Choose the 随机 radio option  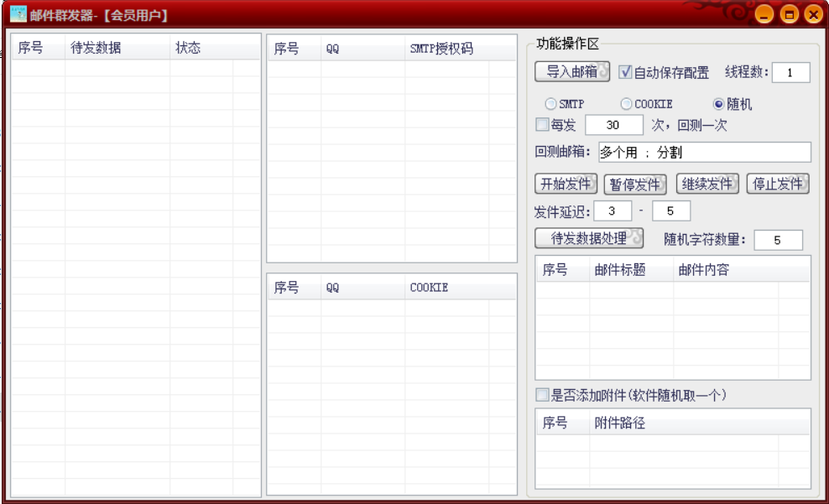click(718, 104)
